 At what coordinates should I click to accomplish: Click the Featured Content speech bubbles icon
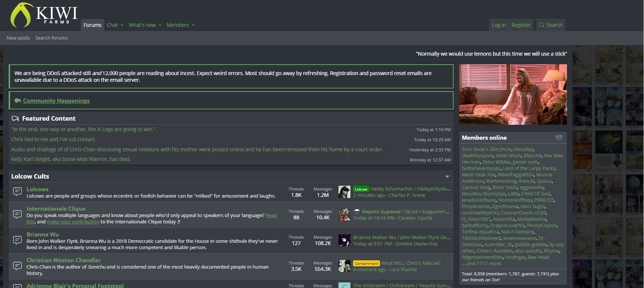click(x=15, y=118)
